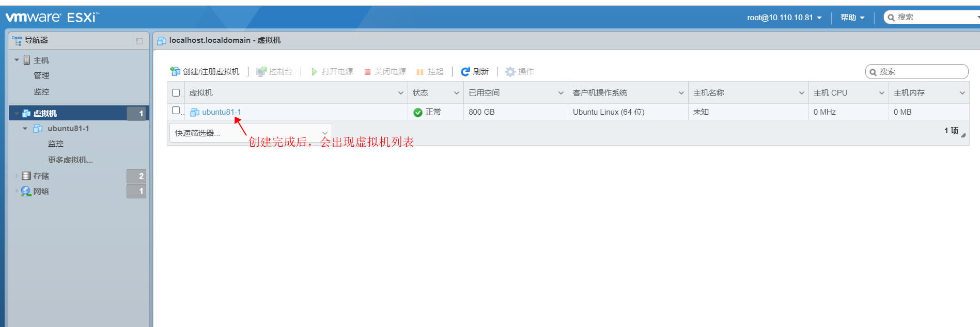Open the 已用空间 column dropdown arrow

pos(561,93)
